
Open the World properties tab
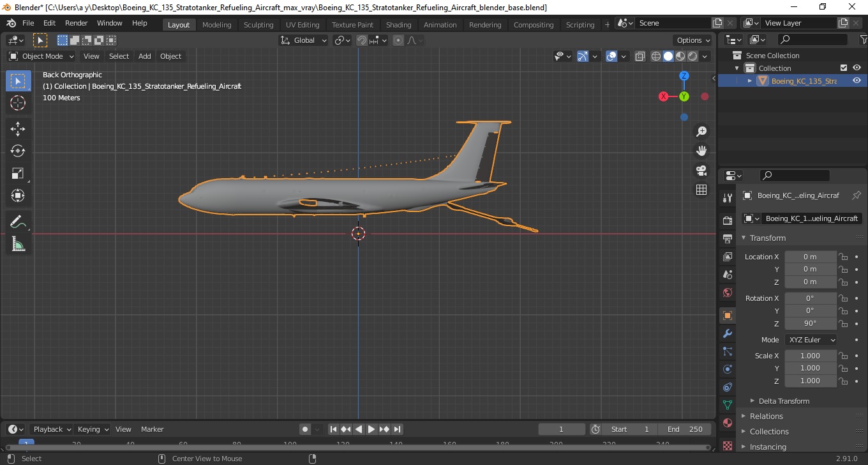coord(728,293)
